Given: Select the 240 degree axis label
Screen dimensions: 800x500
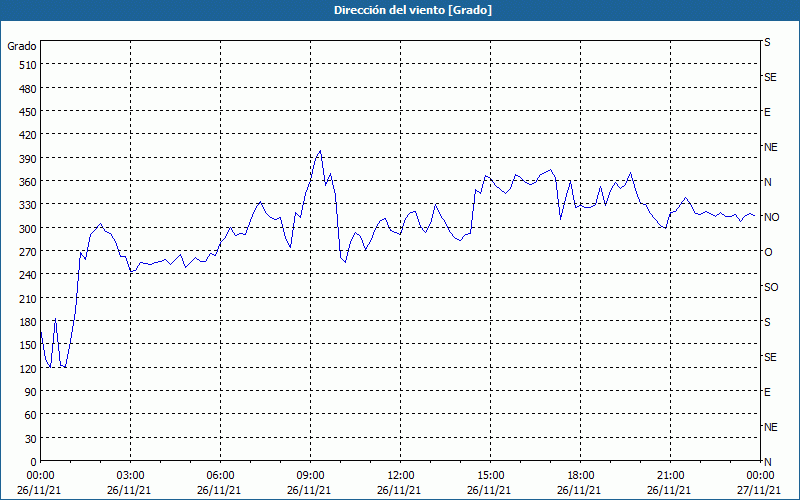Looking at the screenshot, I should tap(28, 275).
